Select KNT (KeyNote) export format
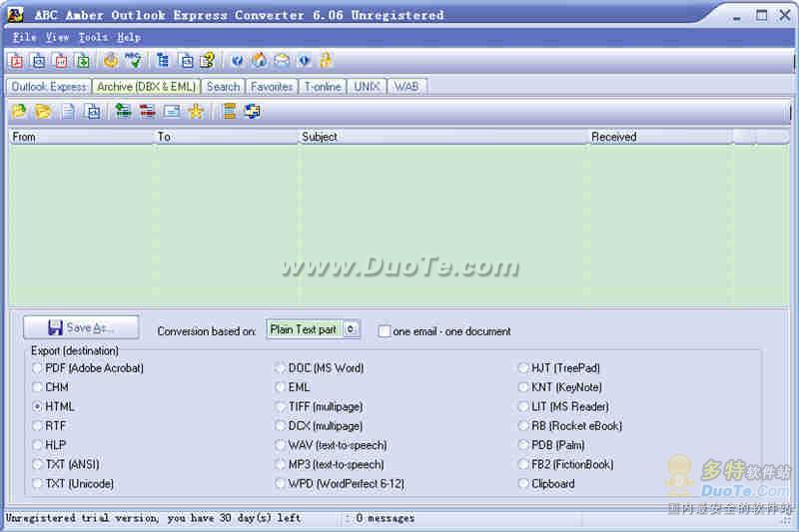Viewport: 799px width, 532px height. coord(560,387)
